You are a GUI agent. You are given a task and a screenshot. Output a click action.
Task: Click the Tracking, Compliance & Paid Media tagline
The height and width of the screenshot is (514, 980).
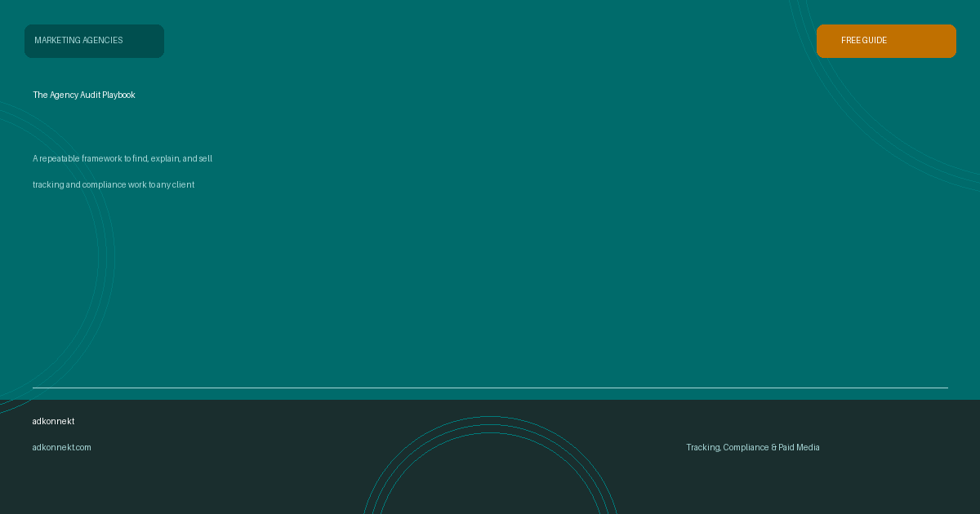[x=752, y=447]
